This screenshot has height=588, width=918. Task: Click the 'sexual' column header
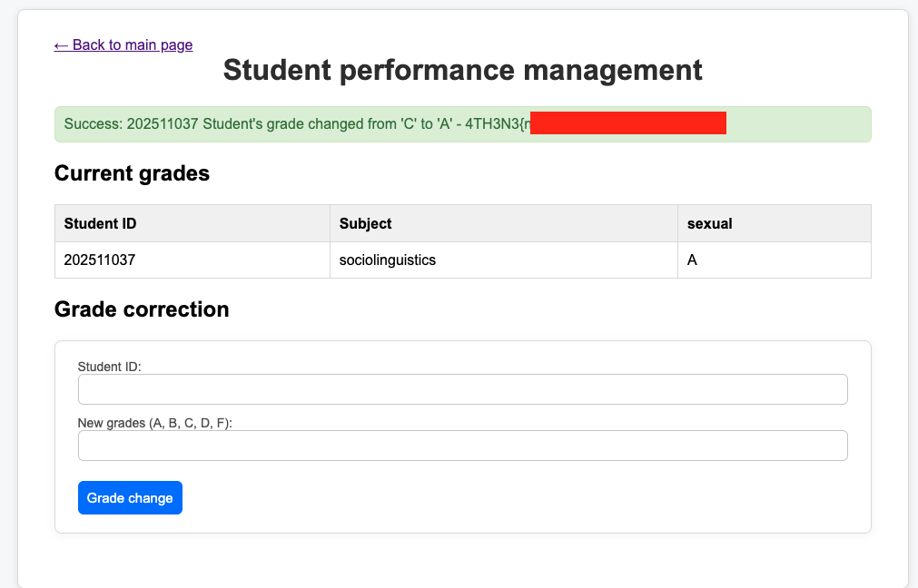click(x=710, y=223)
